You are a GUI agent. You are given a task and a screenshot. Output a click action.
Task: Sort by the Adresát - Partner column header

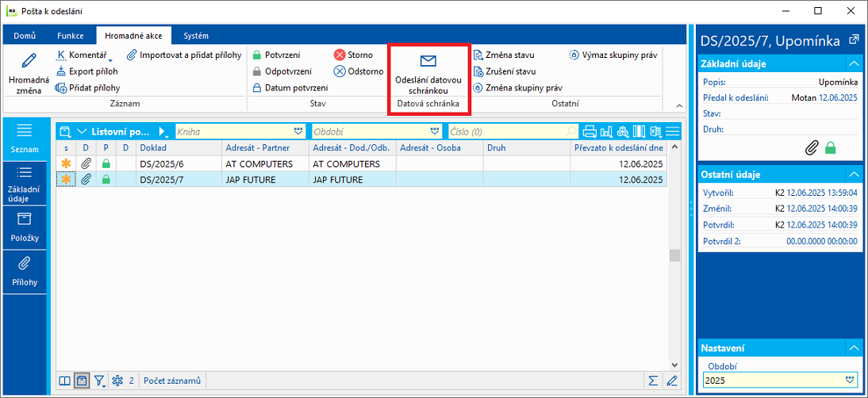click(265, 148)
